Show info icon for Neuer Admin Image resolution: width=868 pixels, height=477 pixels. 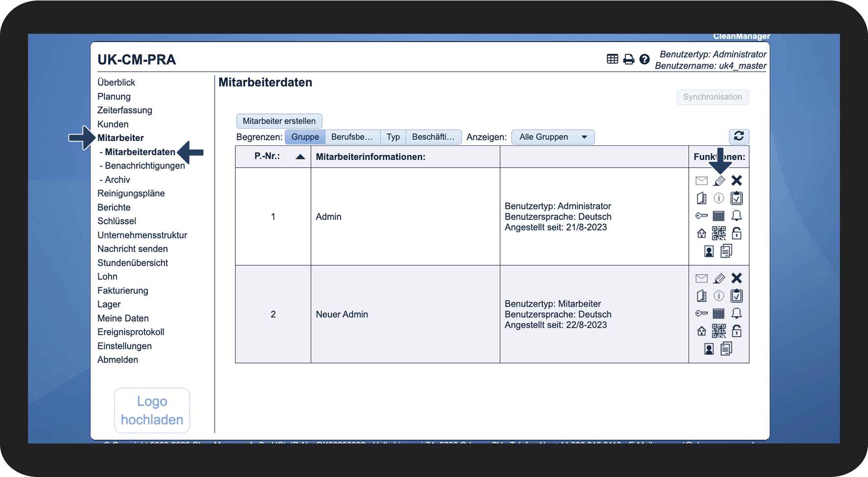coord(719,296)
